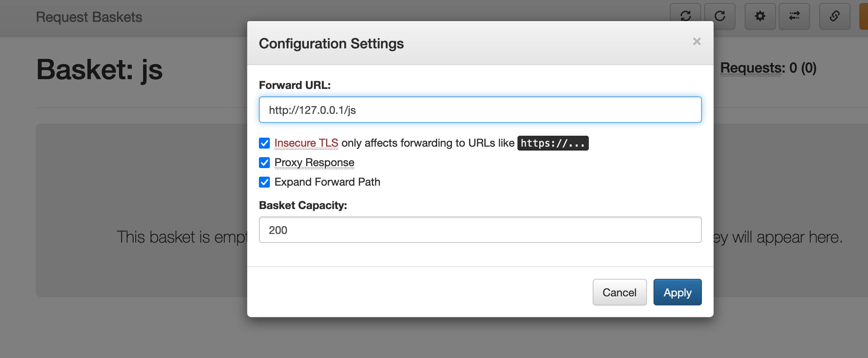Screen dimensions: 868x358
Task: Focus the Basket Capacity input
Action: [x=480, y=230]
